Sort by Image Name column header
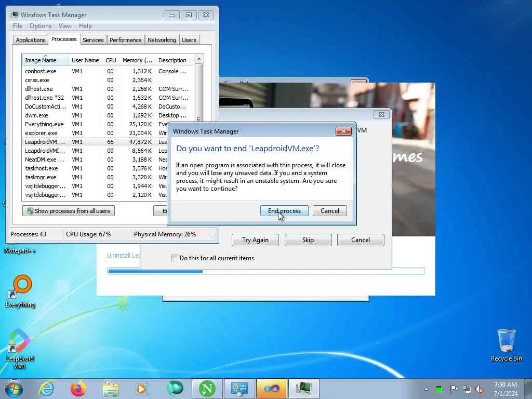 point(46,60)
